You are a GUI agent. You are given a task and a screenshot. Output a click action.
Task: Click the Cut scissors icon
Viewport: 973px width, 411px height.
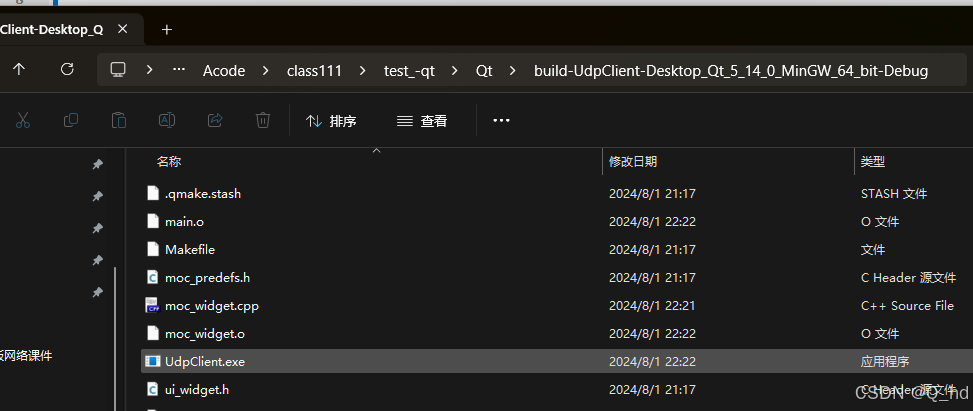[23, 121]
